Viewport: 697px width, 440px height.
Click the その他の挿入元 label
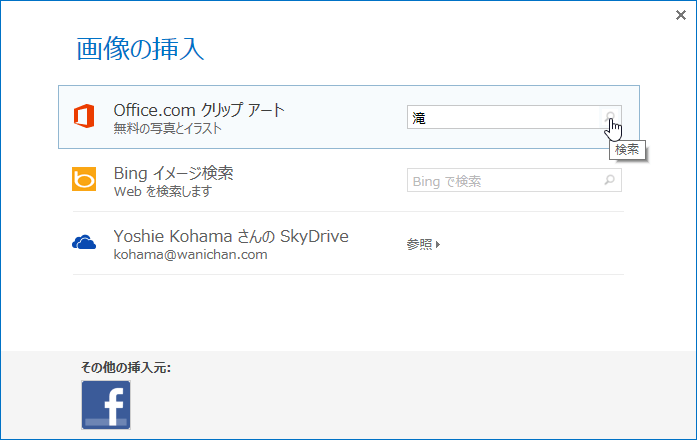126,368
